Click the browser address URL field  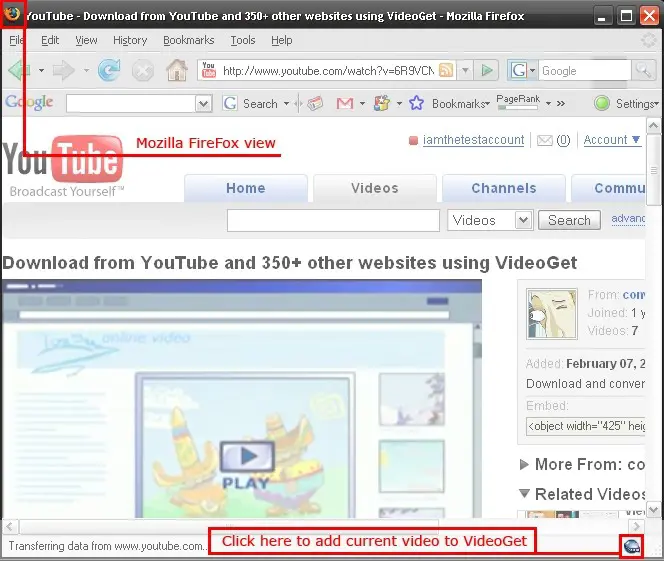click(x=329, y=70)
